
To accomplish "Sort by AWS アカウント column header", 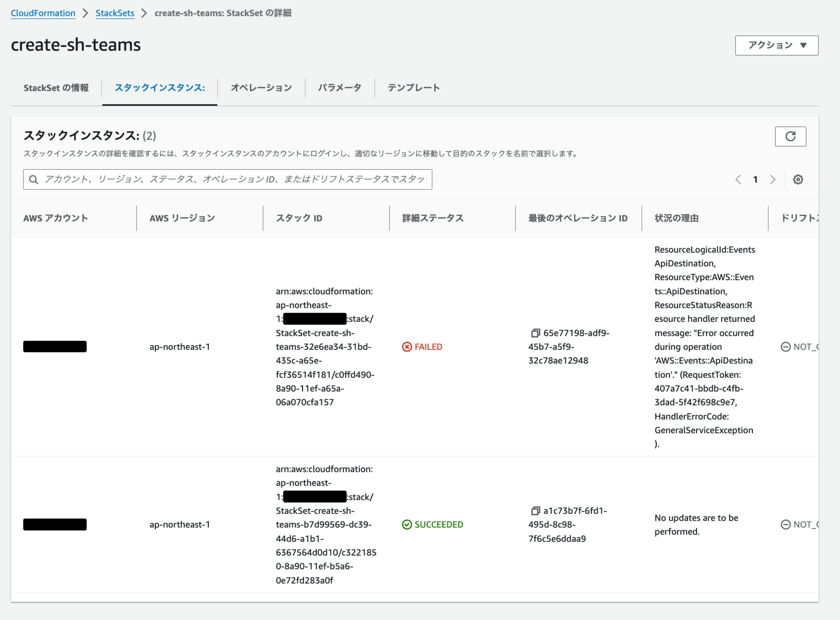I will click(55, 218).
